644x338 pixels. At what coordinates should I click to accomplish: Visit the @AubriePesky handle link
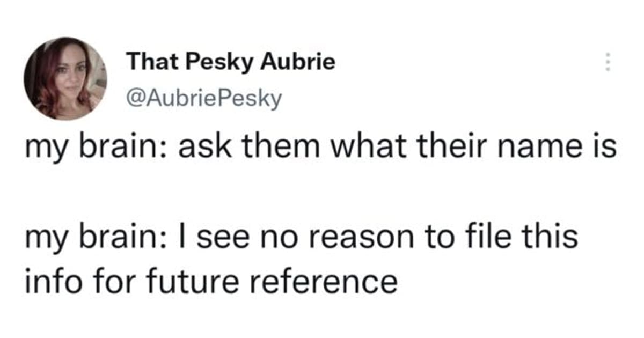pos(203,98)
